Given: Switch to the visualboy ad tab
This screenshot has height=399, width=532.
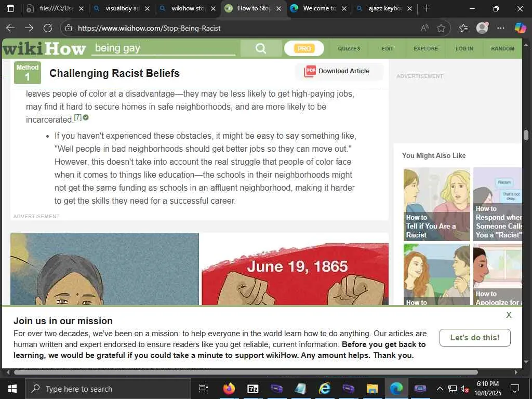Looking at the screenshot, I should click(x=122, y=8).
